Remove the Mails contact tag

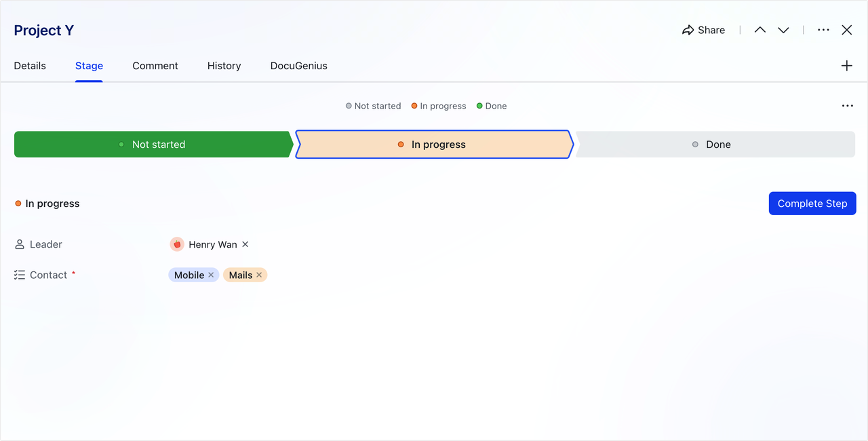(259, 275)
